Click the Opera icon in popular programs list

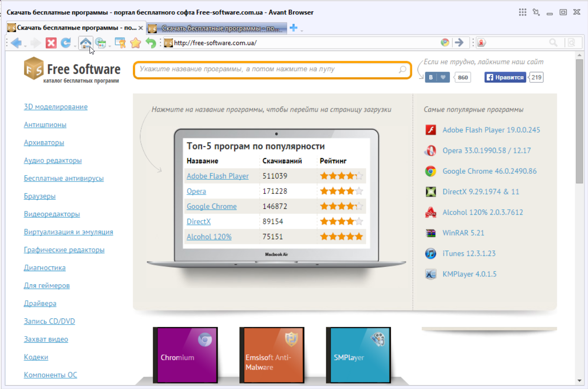coord(431,151)
